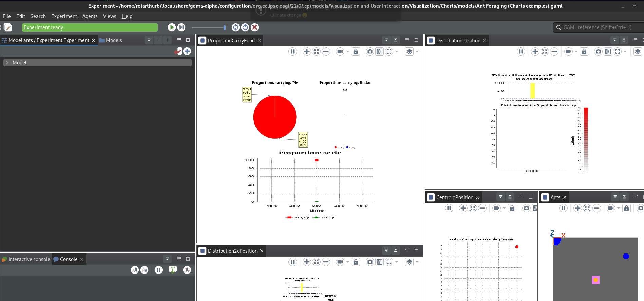644x301 pixels.
Task: Zoom in on Distribution2dPosition display
Action: click(307, 262)
